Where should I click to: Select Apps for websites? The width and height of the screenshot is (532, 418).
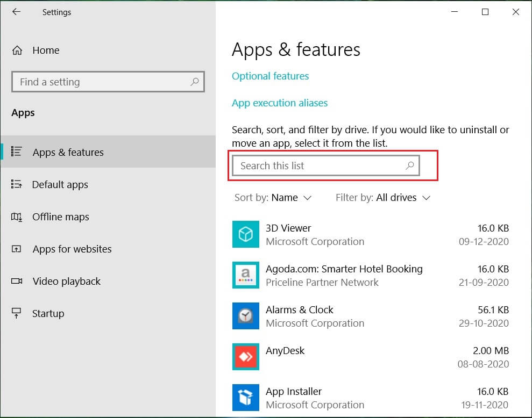pos(72,249)
